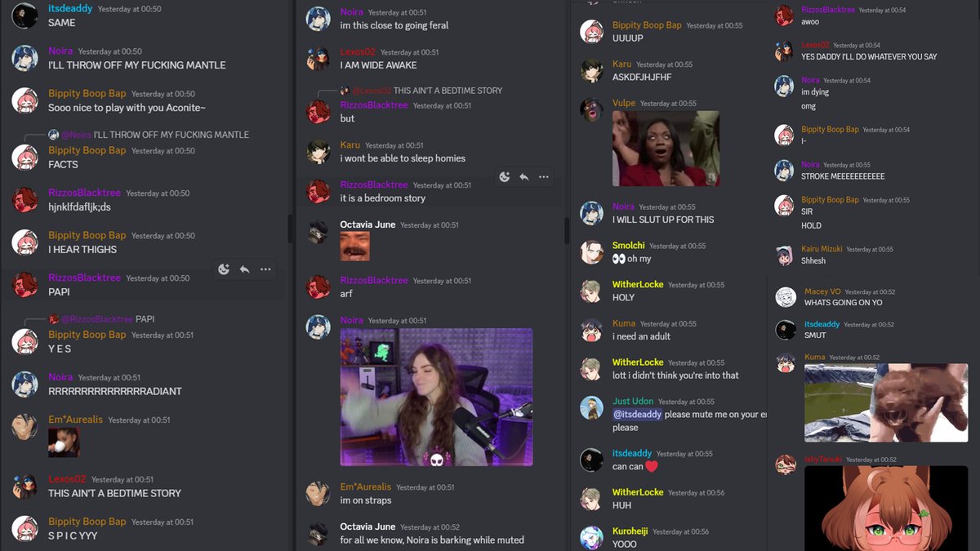Open IshyTanuki's anime girl image
Image resolution: width=980 pixels, height=551 pixels.
coord(886,509)
